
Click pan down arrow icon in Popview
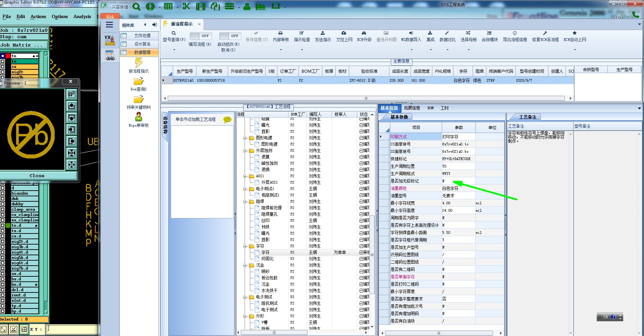tap(71, 118)
